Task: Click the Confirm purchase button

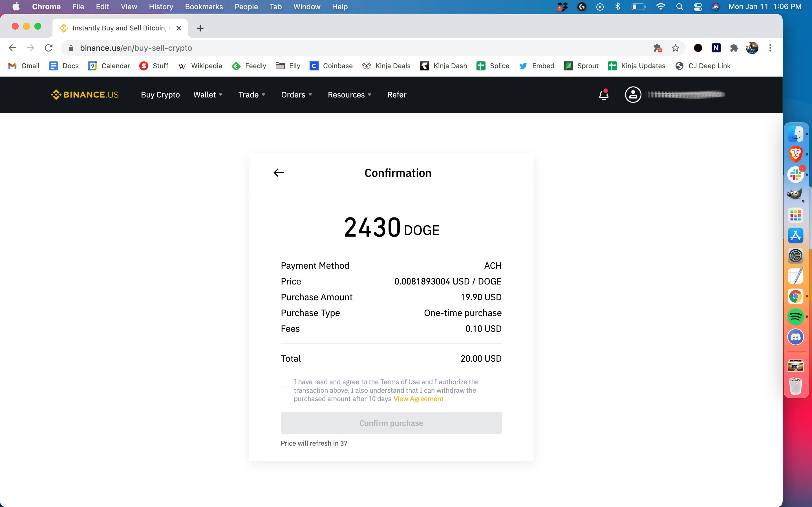Action: point(391,423)
